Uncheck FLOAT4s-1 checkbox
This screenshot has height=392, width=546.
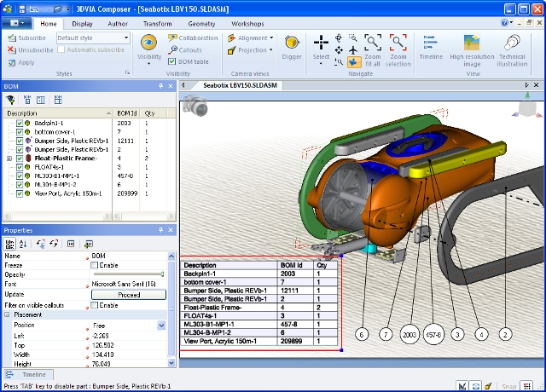pyautogui.click(x=20, y=167)
